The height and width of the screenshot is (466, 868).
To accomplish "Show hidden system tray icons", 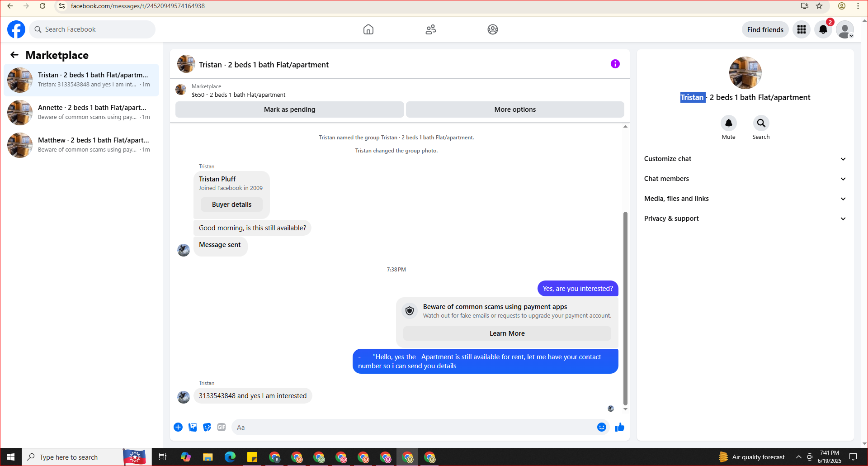I will click(x=799, y=457).
